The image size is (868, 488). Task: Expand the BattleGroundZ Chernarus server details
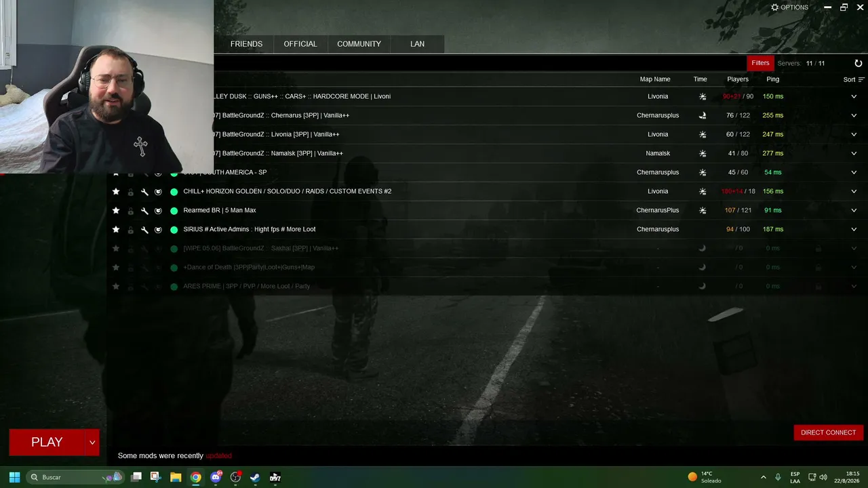pyautogui.click(x=854, y=115)
